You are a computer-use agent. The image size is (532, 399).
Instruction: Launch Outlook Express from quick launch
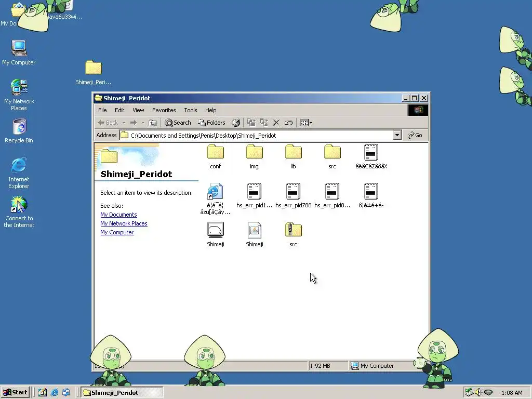tap(66, 393)
